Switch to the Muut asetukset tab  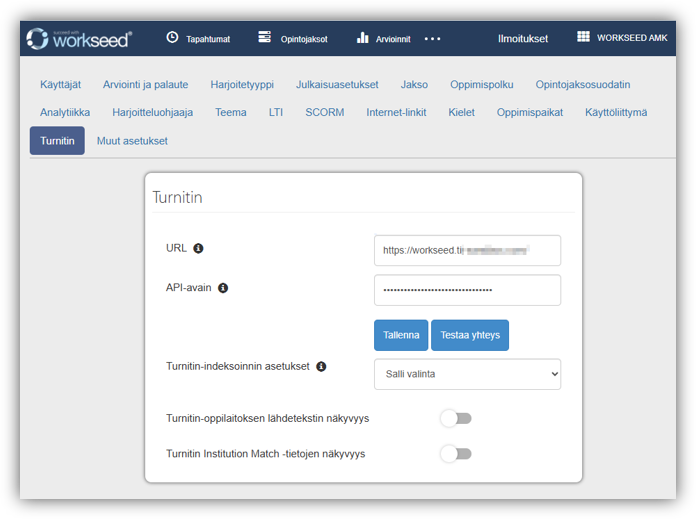point(132,141)
